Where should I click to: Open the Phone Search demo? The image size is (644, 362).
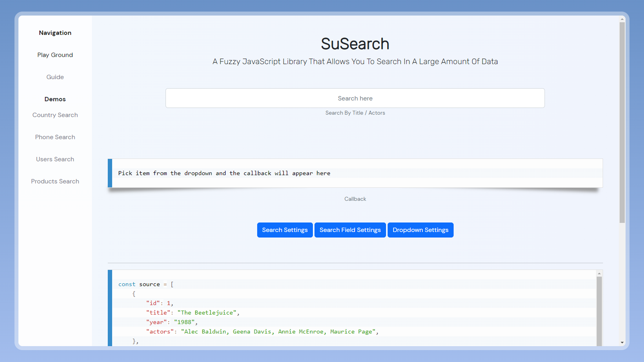tap(55, 137)
